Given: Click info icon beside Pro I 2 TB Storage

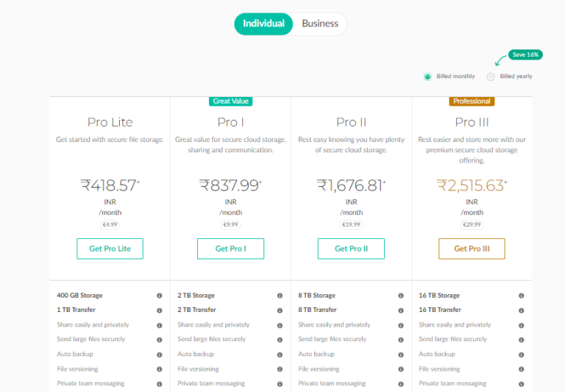Looking at the screenshot, I should (280, 296).
